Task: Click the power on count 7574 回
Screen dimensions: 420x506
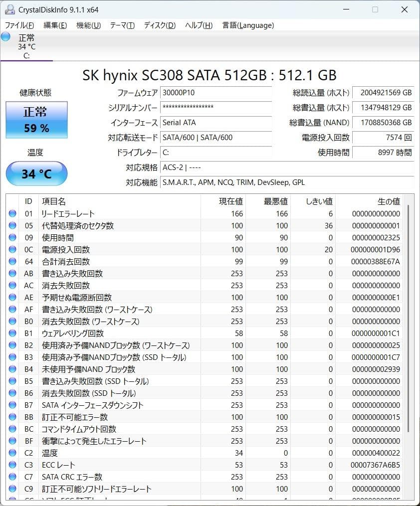Action: (x=383, y=138)
